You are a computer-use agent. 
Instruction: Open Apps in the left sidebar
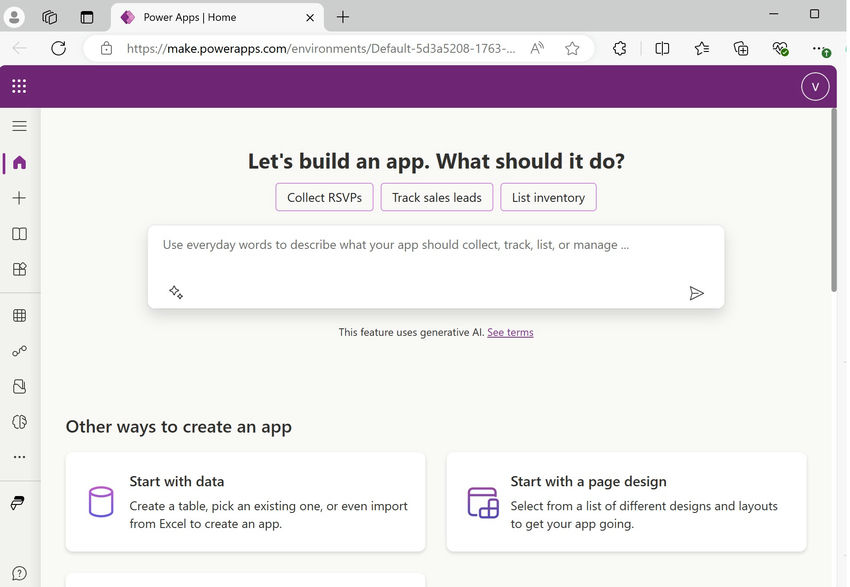coord(19,269)
